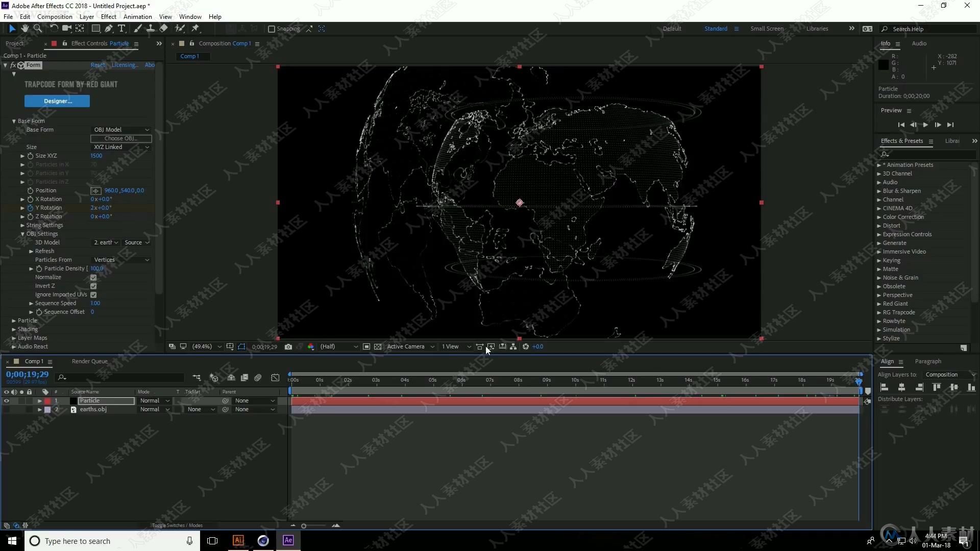Click the Particle Density value showing 100.0
980x551 pixels.
click(x=97, y=268)
